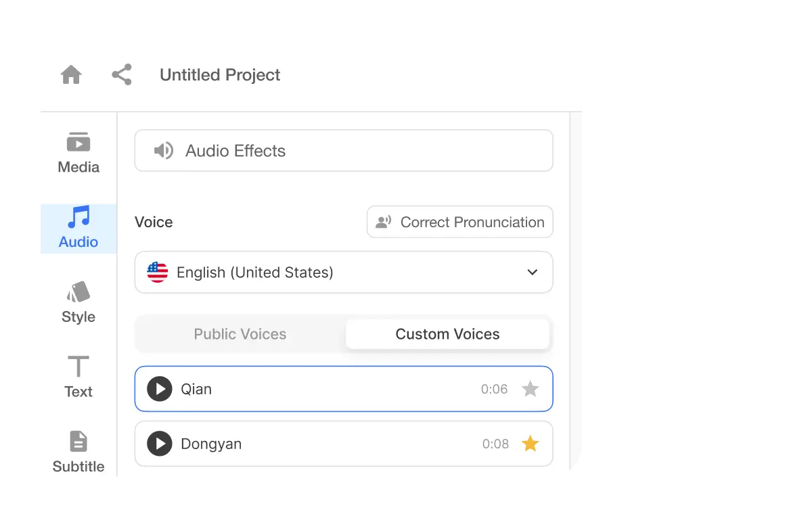Open the Subtitle panel
Screen dimensions: 812x514
coord(78,450)
